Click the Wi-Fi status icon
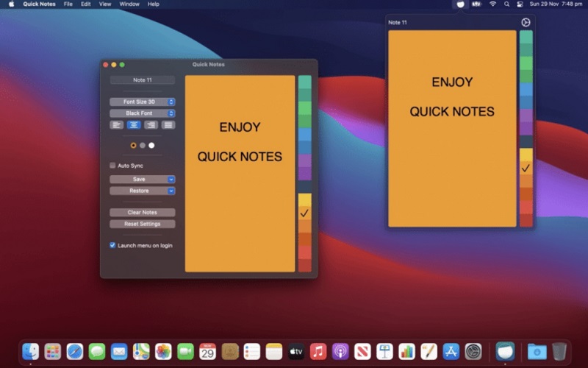Image resolution: width=588 pixels, height=368 pixels. pyautogui.click(x=492, y=4)
